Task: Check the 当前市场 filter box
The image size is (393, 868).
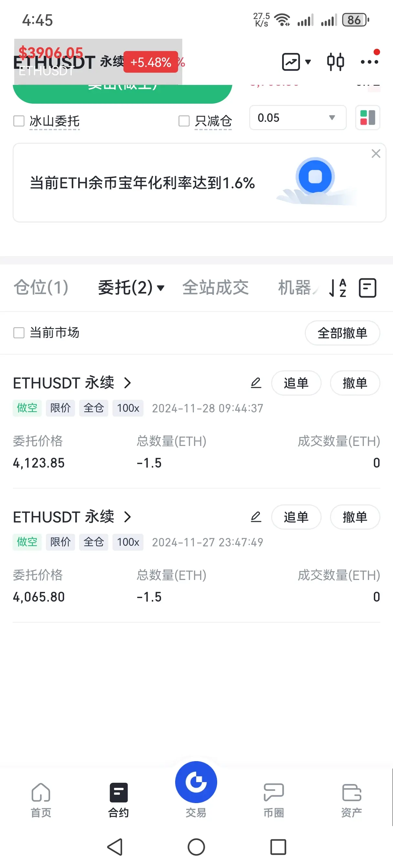Action: [x=19, y=333]
